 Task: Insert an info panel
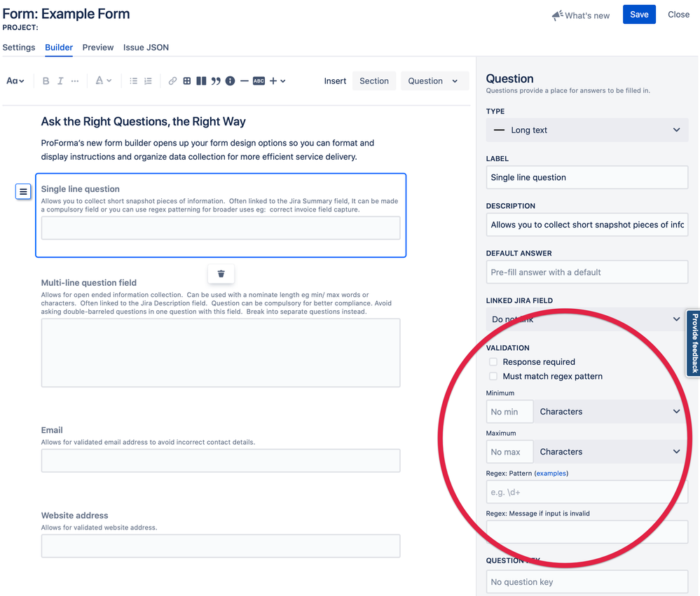click(x=230, y=81)
